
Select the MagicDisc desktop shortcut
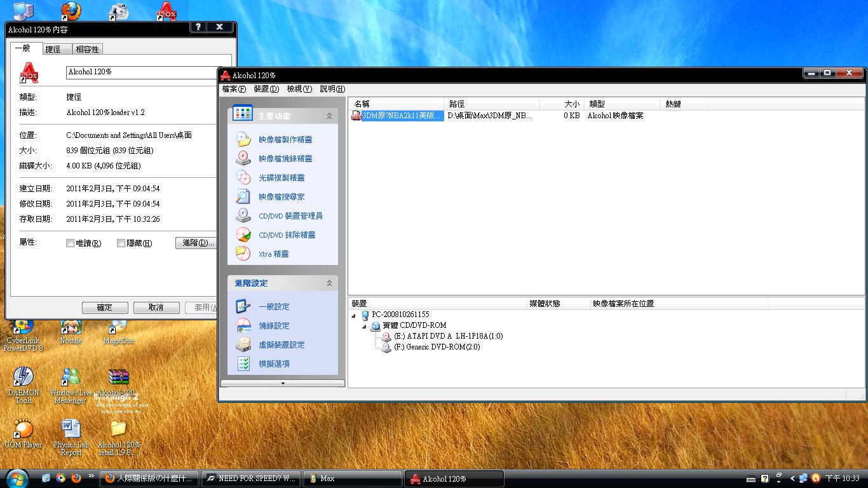[x=118, y=332]
